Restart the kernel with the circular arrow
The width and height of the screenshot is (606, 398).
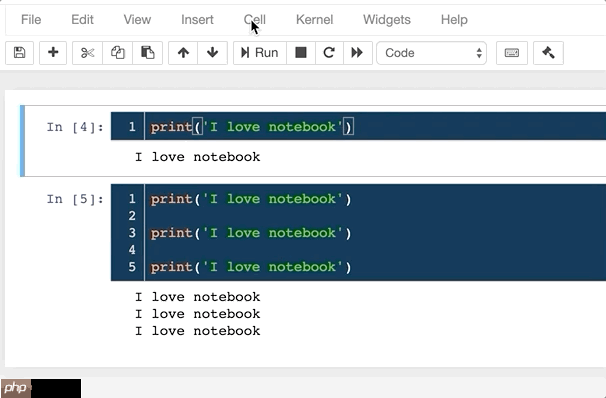pyautogui.click(x=329, y=53)
